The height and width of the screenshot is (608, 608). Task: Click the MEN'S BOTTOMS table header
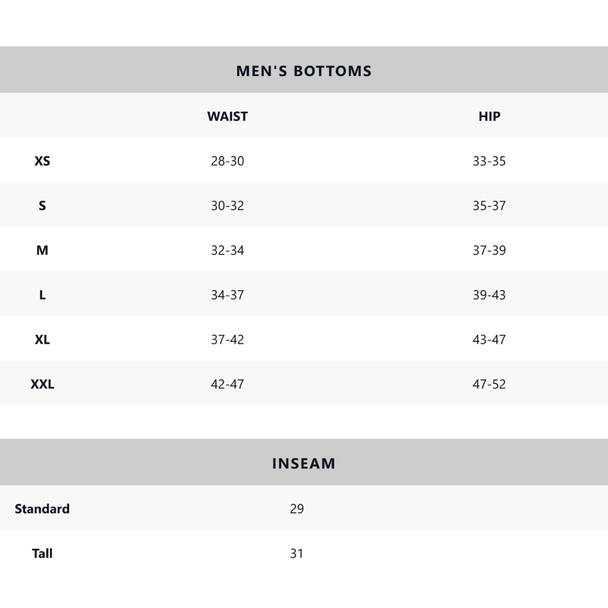[x=304, y=71]
